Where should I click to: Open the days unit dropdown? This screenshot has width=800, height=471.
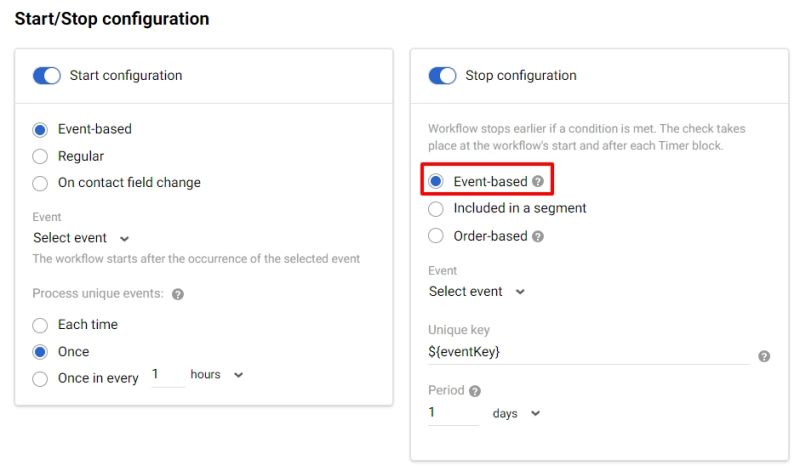click(x=516, y=413)
